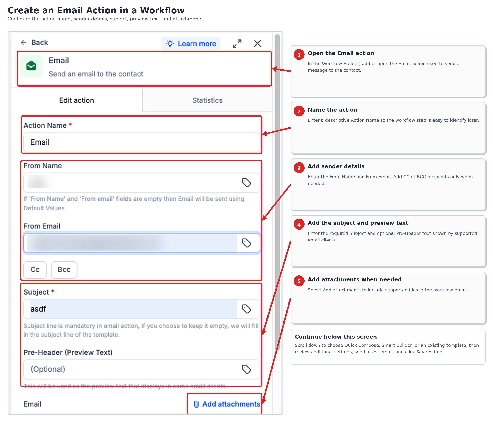
Task: Click the Back text label
Action: click(x=40, y=43)
